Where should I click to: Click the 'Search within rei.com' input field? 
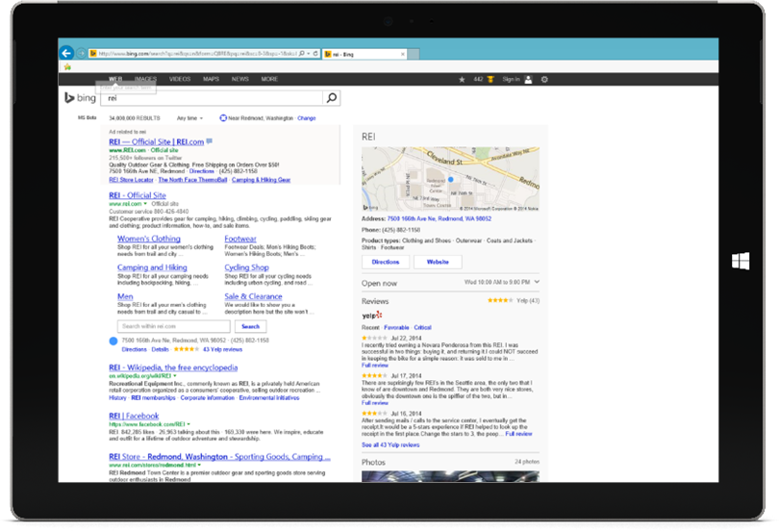[174, 327]
